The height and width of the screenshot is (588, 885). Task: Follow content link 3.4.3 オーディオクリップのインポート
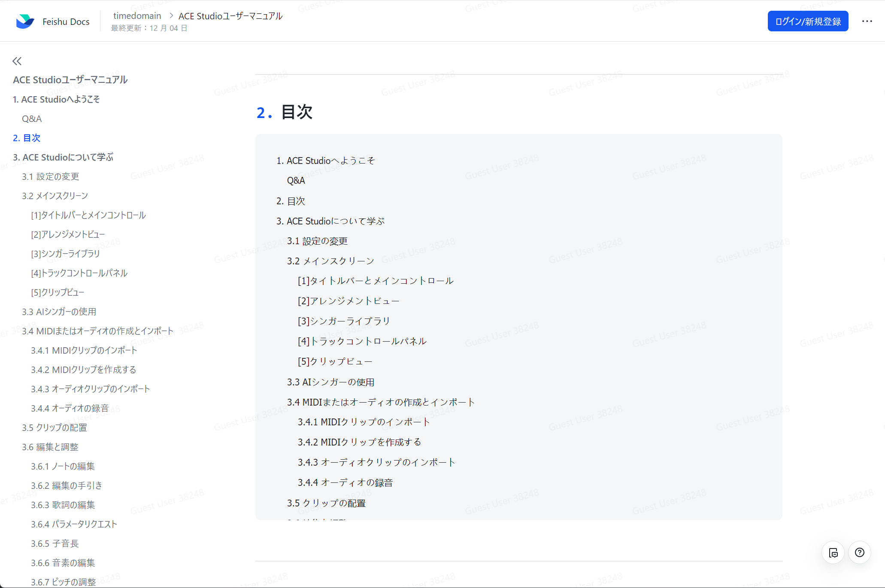[376, 462]
